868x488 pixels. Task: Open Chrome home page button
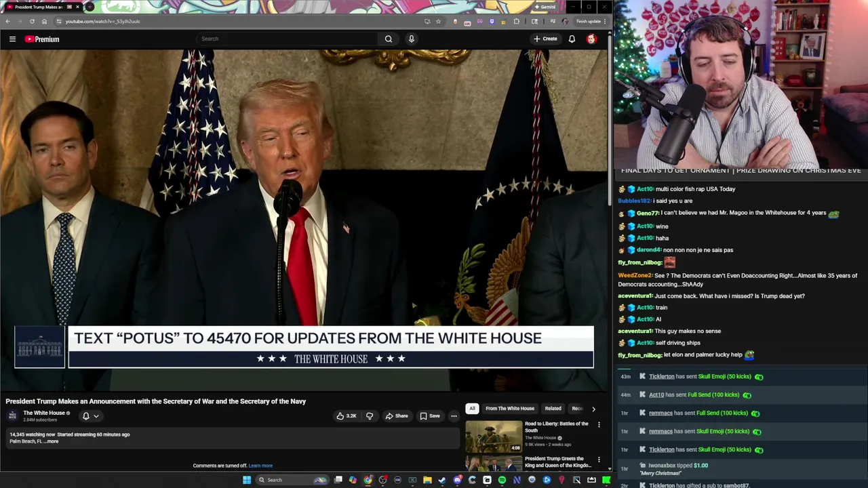(44, 21)
